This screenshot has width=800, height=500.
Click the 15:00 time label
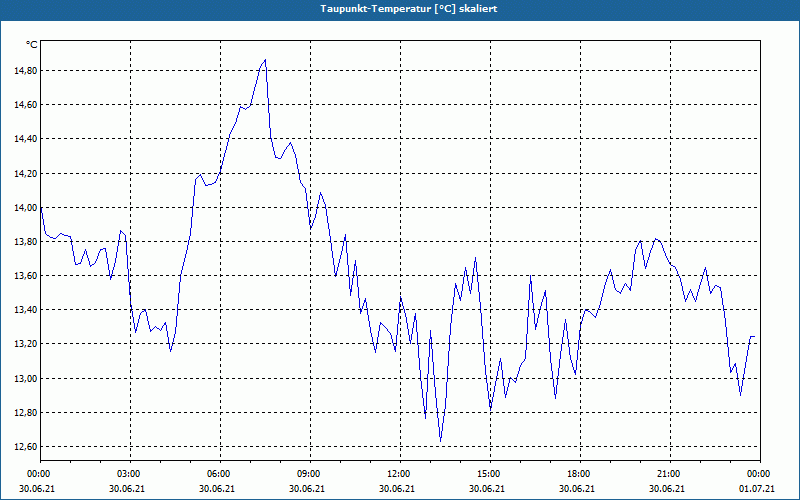(490, 474)
